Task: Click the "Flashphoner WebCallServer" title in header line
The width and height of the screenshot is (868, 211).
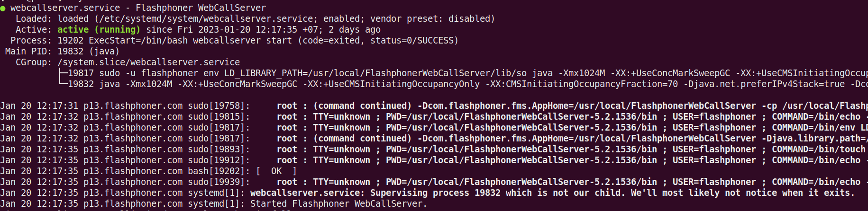Action: click(x=201, y=8)
